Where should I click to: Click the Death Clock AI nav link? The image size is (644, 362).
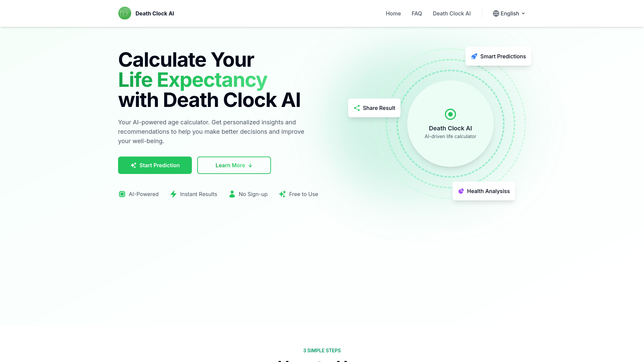pyautogui.click(x=451, y=13)
